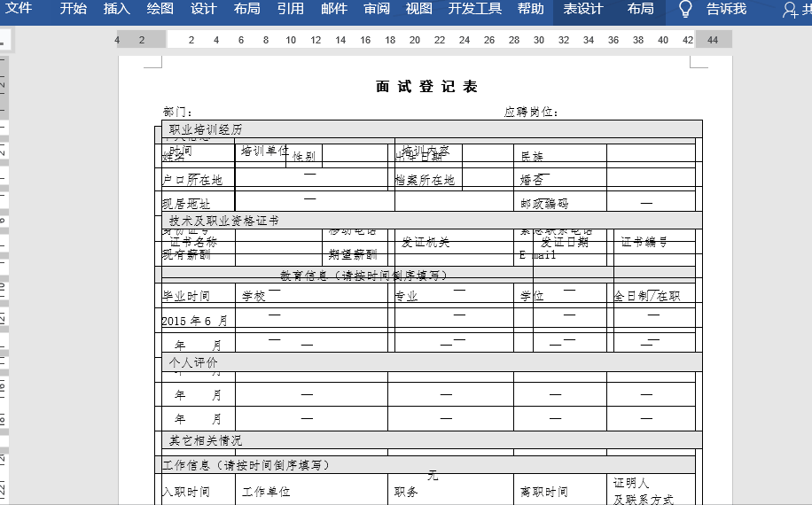Click the 帮助 tab

(531, 10)
